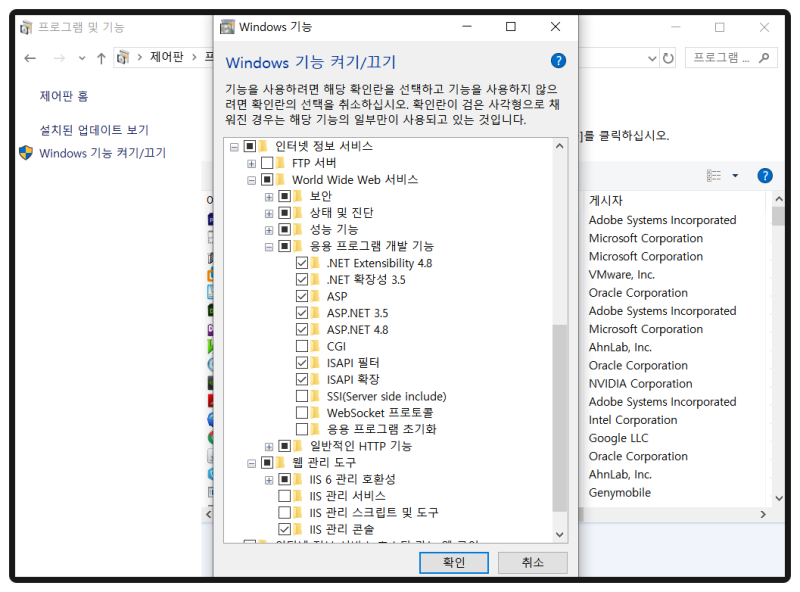Uncheck ISAPI 필터 checkbox
This screenshot has height=592, width=800.
click(x=302, y=363)
